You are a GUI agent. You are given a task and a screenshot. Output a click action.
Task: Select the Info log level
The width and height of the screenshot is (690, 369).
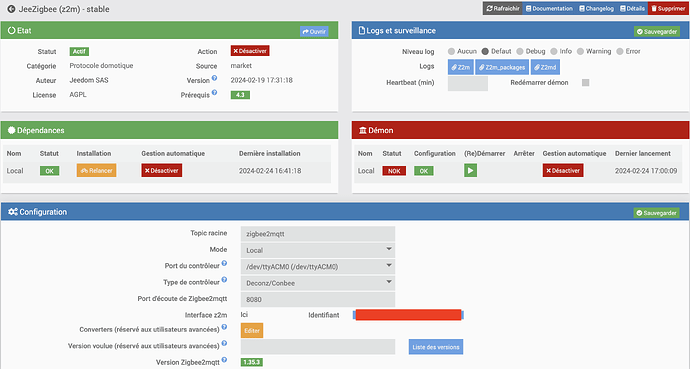coord(554,51)
